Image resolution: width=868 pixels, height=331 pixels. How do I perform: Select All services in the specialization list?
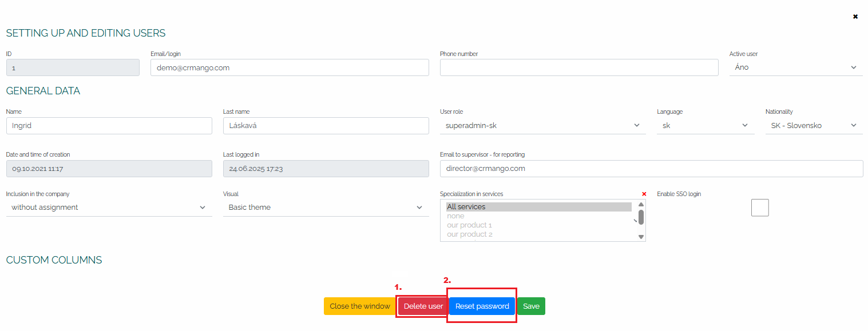[x=539, y=207]
